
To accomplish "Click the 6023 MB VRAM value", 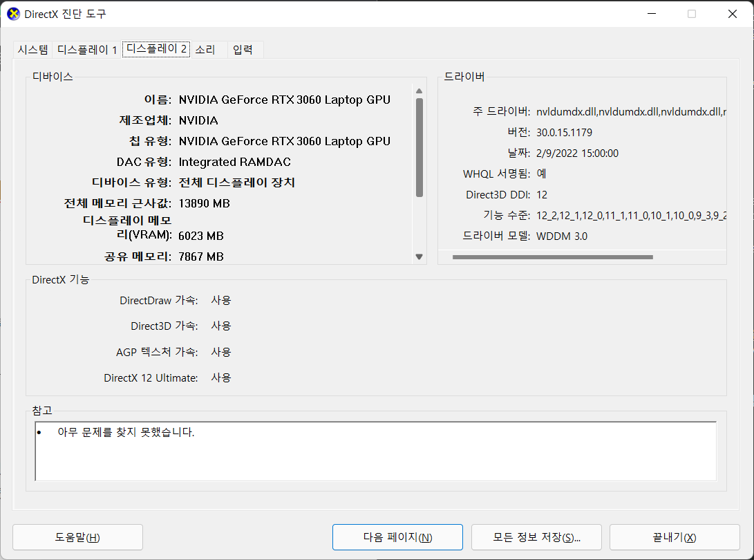I will [201, 236].
